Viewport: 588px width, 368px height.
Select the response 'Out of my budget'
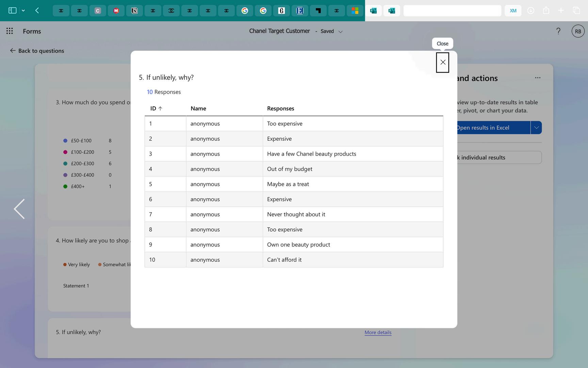(x=290, y=169)
